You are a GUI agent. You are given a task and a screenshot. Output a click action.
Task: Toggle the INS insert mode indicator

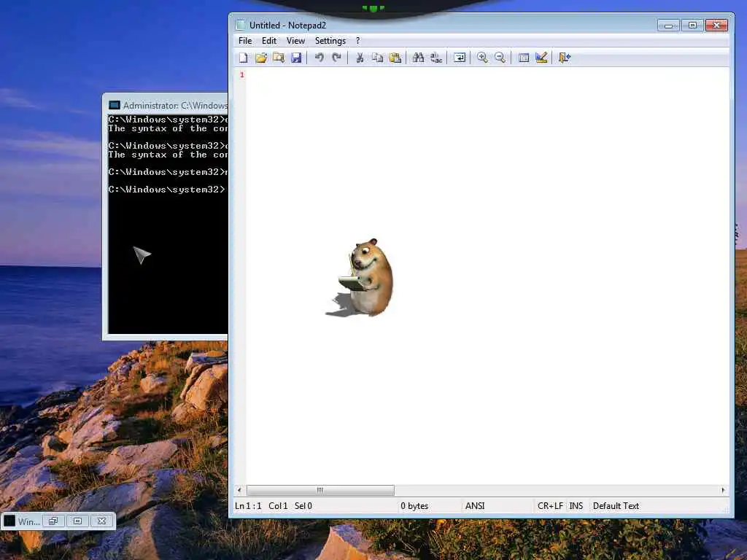pos(576,506)
